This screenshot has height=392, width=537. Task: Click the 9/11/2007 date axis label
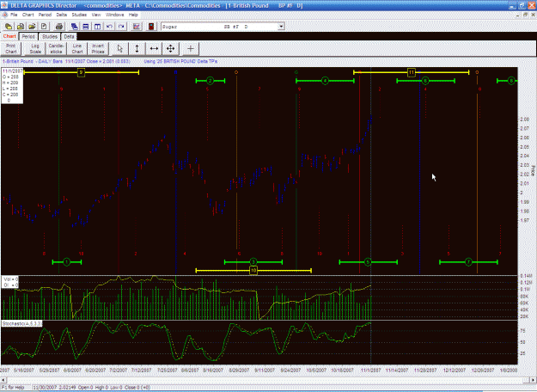click(x=265, y=371)
